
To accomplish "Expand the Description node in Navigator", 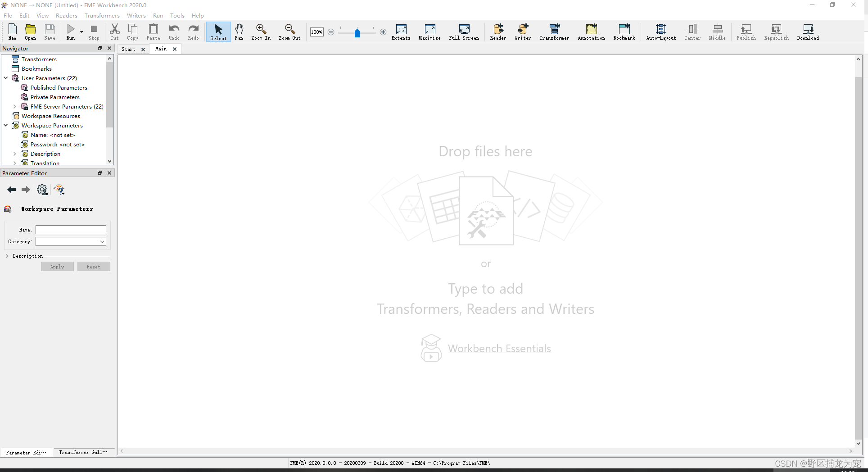I will pos(15,154).
